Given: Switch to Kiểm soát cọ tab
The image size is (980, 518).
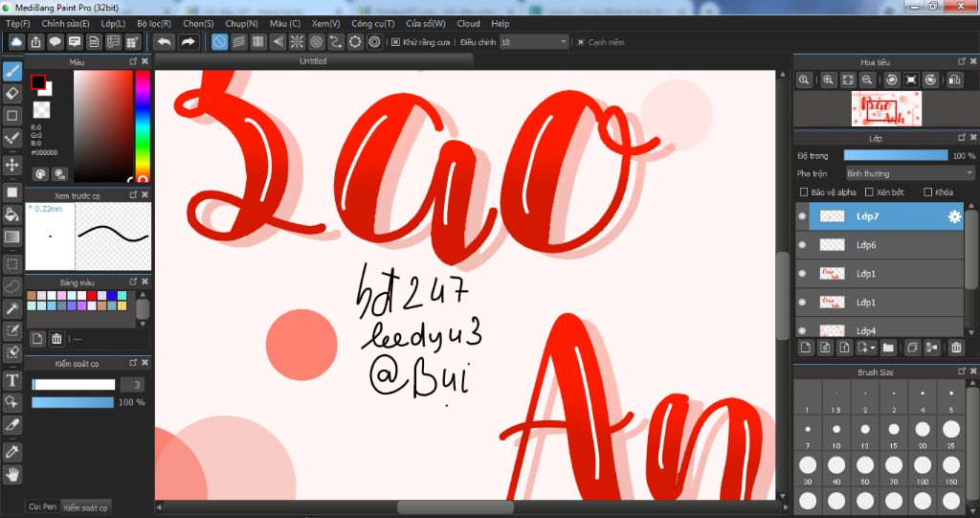Looking at the screenshot, I should [85, 507].
